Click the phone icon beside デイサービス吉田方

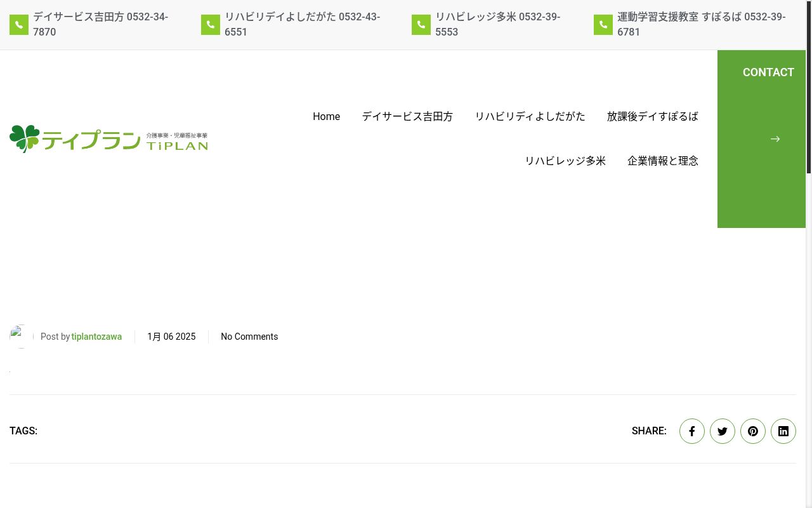(19, 25)
